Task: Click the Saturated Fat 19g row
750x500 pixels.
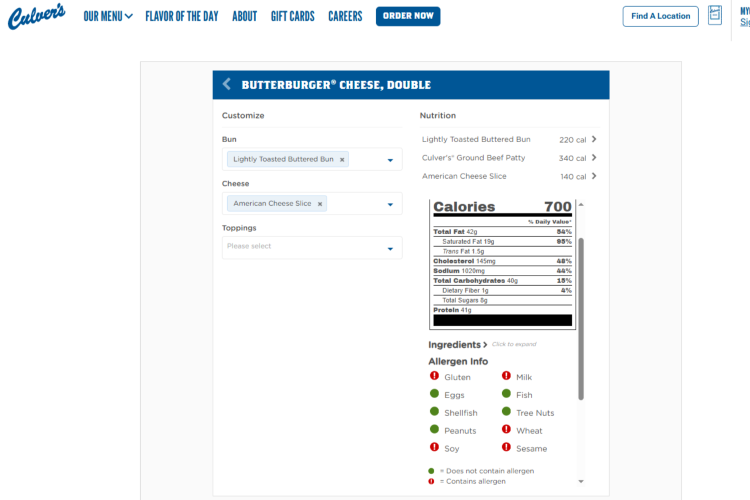Action: click(x=502, y=242)
